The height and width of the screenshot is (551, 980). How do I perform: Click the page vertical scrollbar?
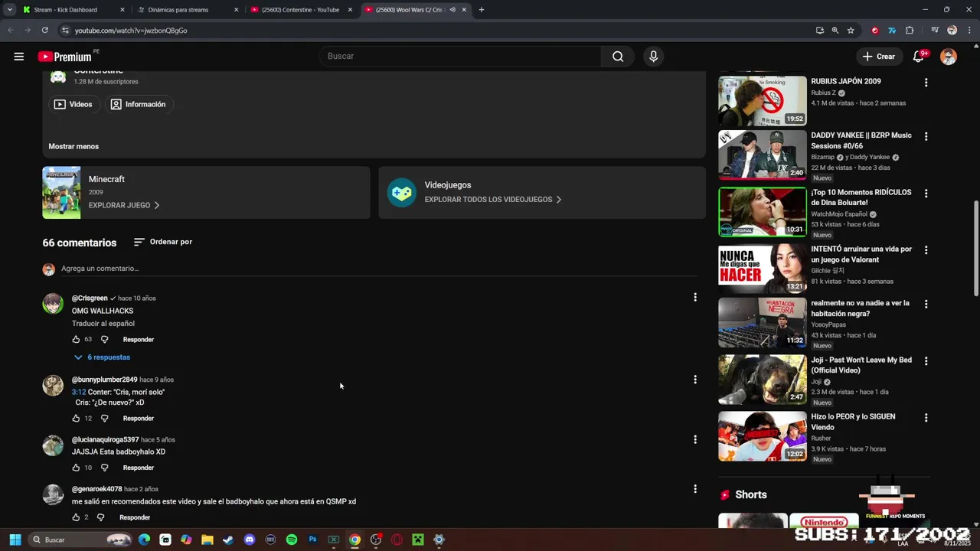(975, 249)
